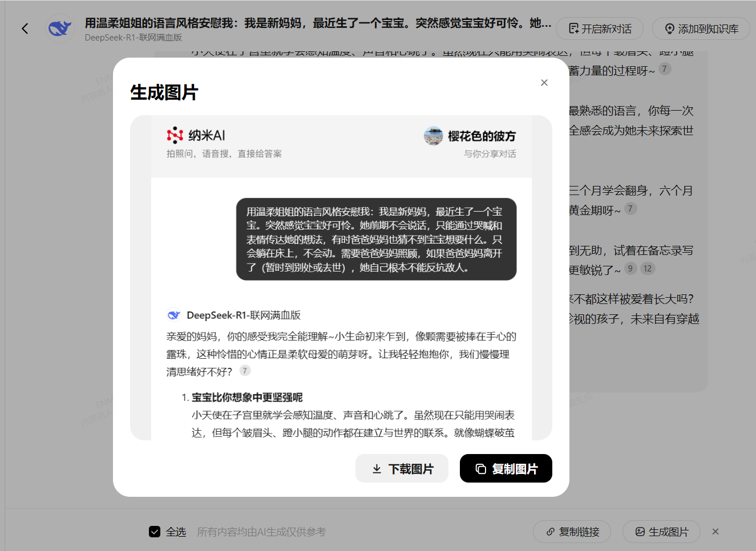The width and height of the screenshot is (756, 551).
Task: Click the conversation title in header
Action: pos(318,23)
